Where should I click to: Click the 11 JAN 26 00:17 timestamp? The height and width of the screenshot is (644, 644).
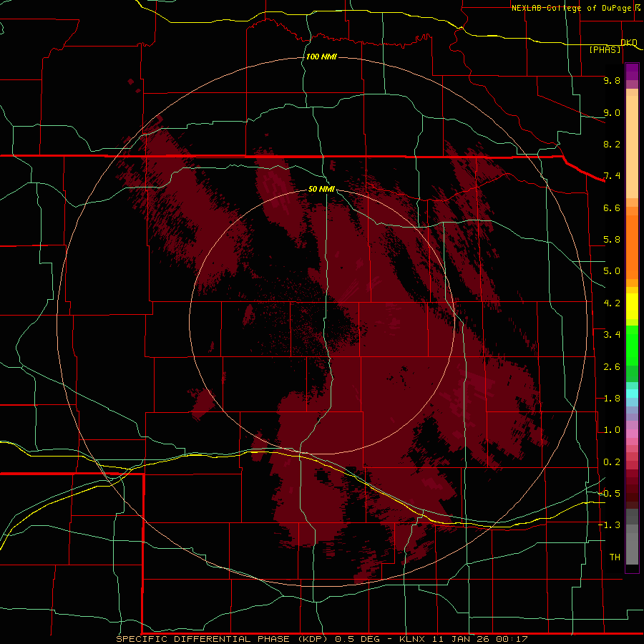479,639
